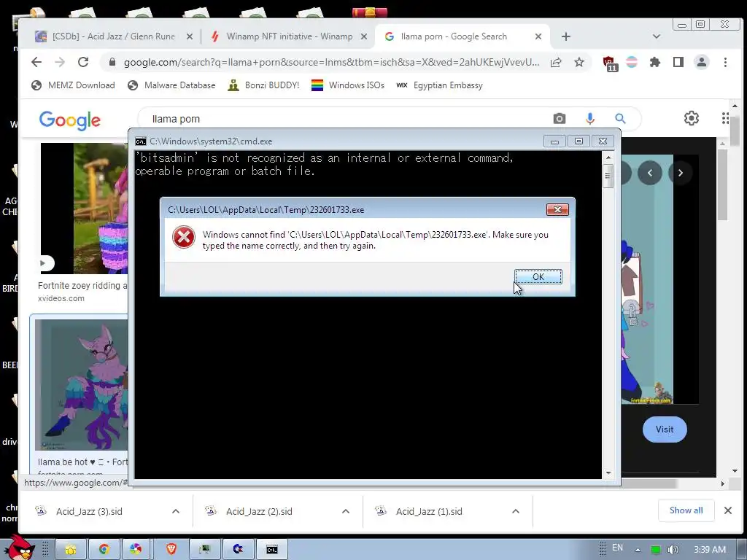
Task: Open the Malware Database bookmark
Action: (x=171, y=85)
